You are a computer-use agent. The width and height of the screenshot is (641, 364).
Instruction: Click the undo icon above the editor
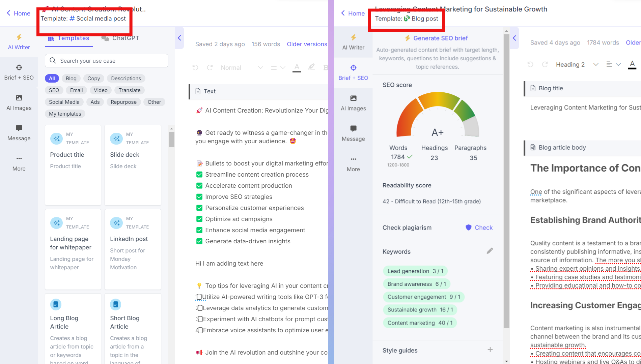tap(195, 67)
